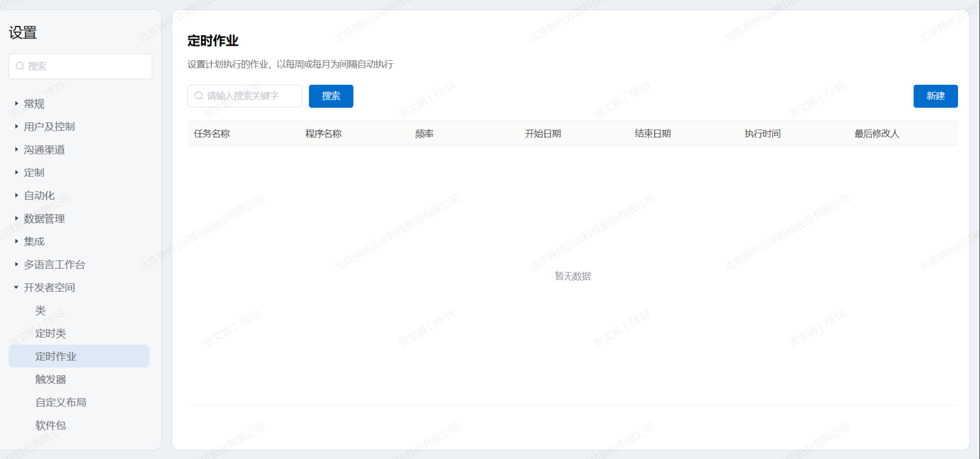Click the magnifier icon in keyword search box
980x459 pixels.
point(199,96)
